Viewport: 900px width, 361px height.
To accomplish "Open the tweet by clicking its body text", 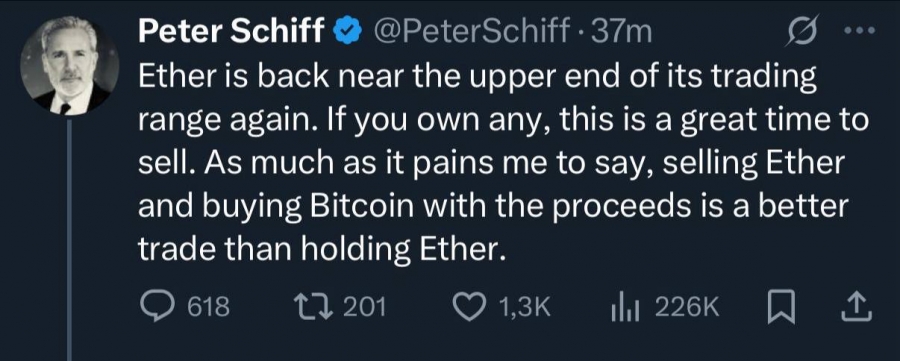I will [x=503, y=165].
